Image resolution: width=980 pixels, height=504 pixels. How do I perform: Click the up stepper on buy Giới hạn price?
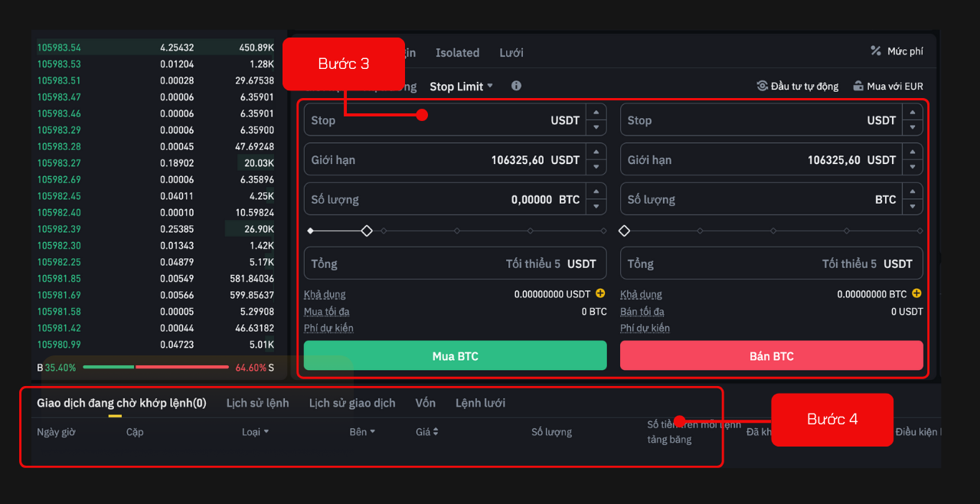click(596, 152)
